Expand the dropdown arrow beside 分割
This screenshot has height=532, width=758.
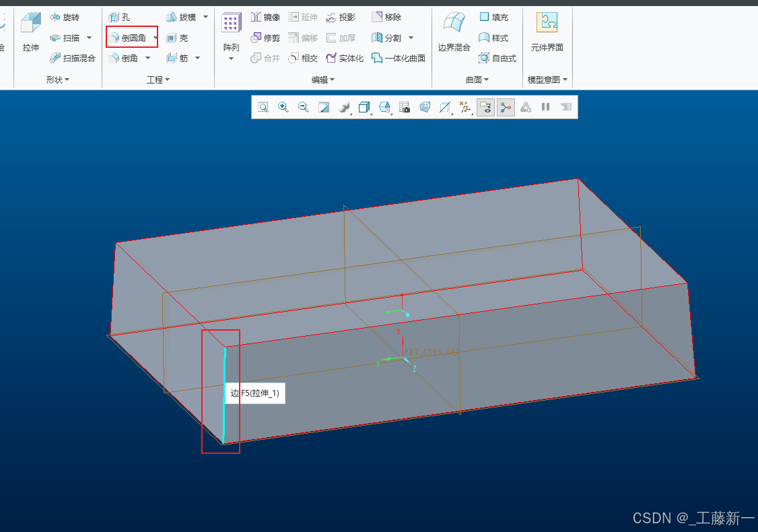411,38
